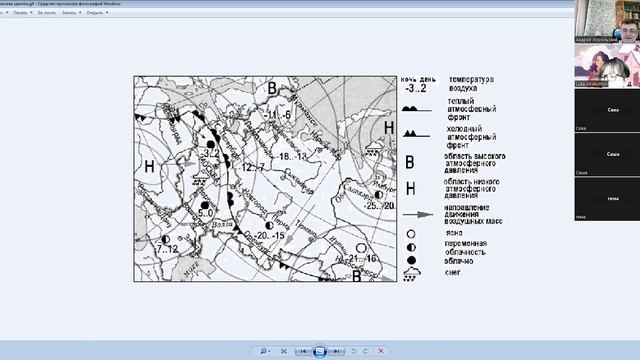The width and height of the screenshot is (640, 360).
Task: Click the 'температура воздуха' legend text
Action: 471,84
